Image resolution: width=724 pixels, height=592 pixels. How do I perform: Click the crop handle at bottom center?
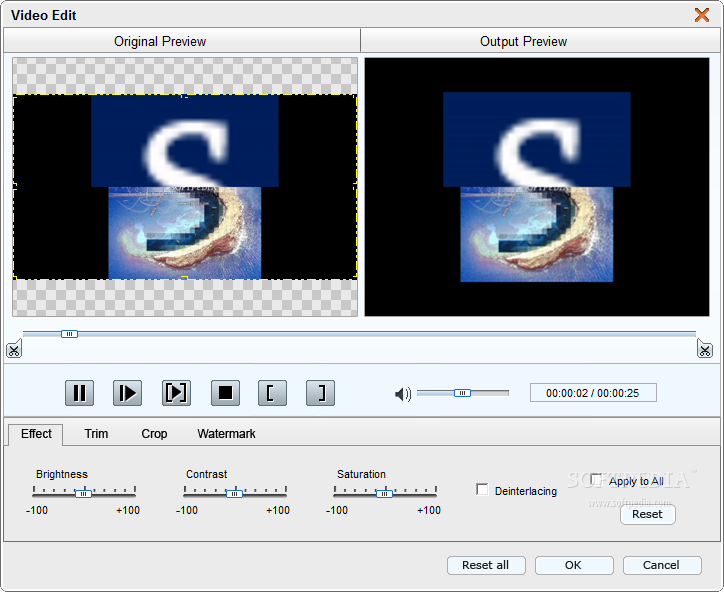coord(185,278)
